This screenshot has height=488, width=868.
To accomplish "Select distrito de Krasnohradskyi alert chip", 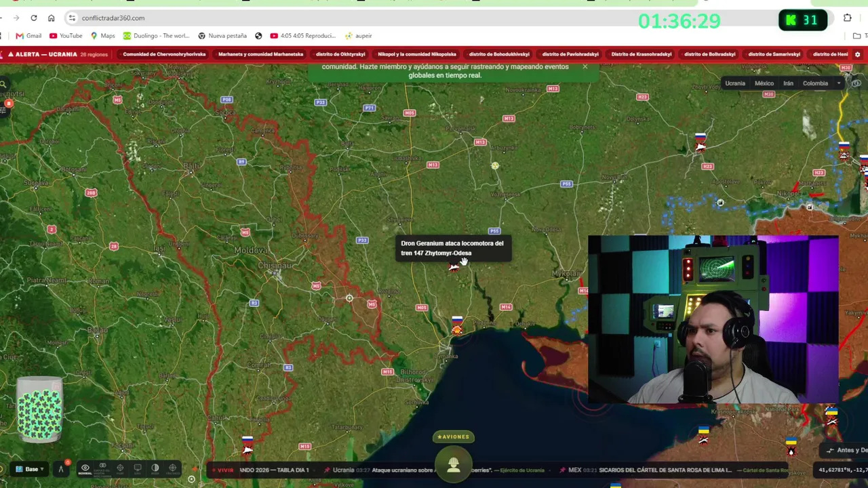I will 642,54.
